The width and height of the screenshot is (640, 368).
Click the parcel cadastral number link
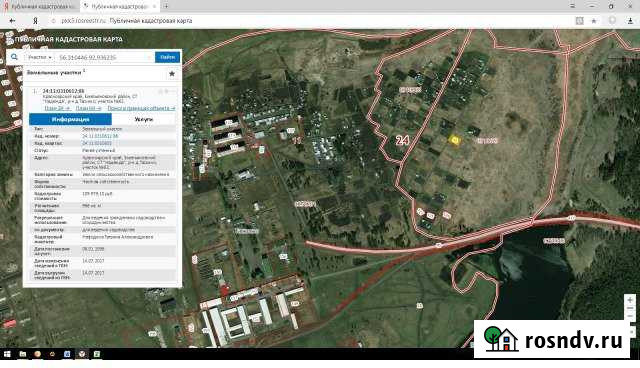(100, 136)
